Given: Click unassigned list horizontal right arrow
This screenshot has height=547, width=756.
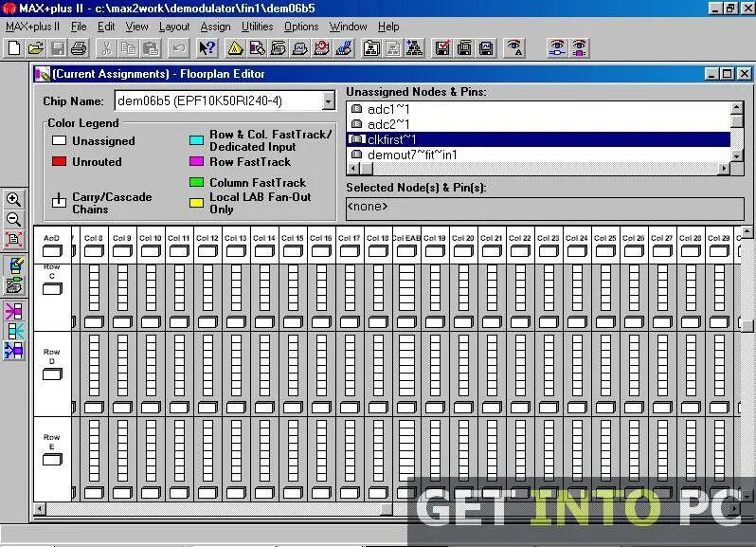Looking at the screenshot, I should 724,169.
